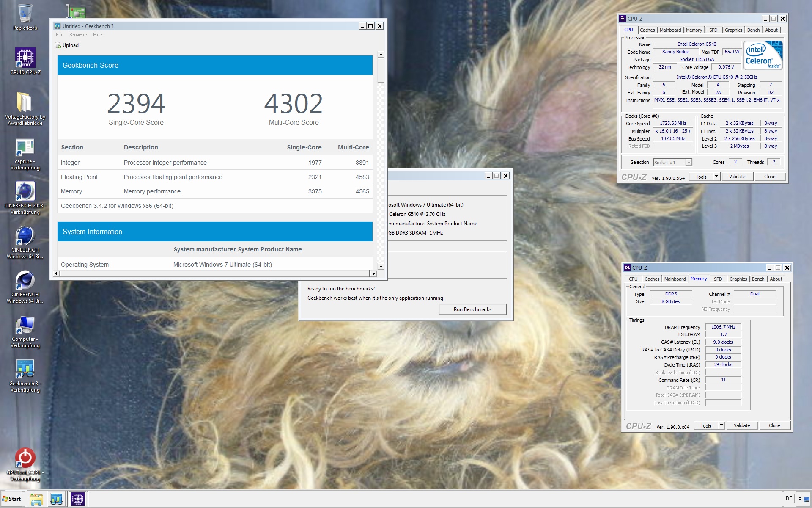Open SPD tab in bottom CPU-Z
812x508 pixels.
tap(718, 279)
